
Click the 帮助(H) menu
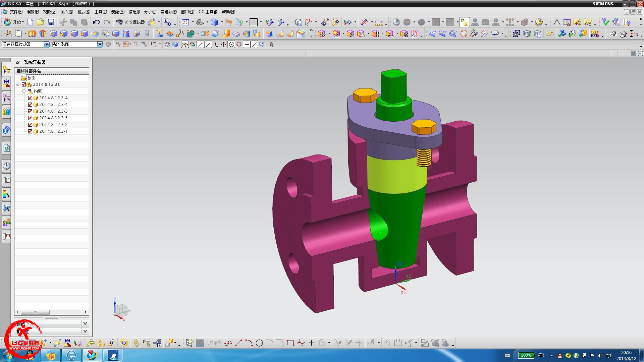pos(228,12)
